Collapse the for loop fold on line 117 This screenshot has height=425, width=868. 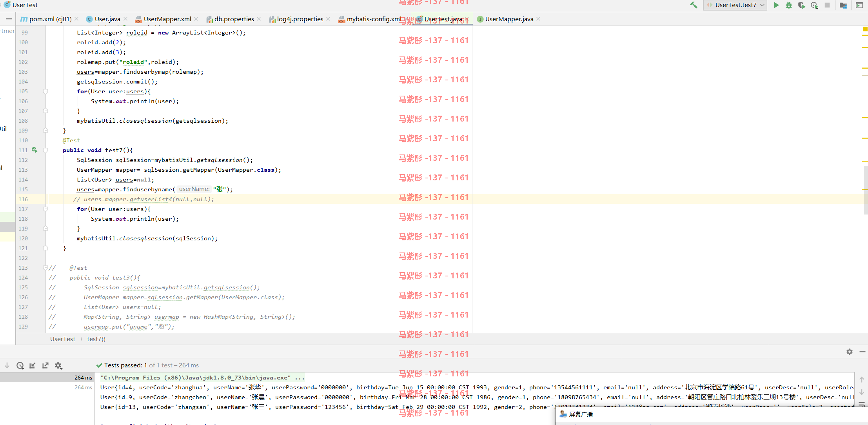tap(45, 209)
